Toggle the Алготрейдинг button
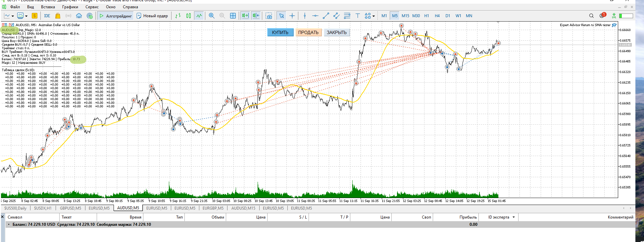Screen dimensions: 644x242 pyautogui.click(x=116, y=16)
